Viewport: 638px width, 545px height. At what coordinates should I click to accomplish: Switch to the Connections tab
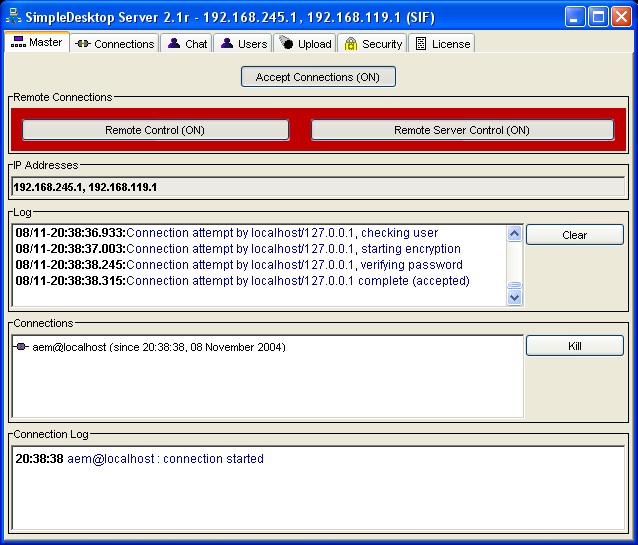(x=114, y=43)
